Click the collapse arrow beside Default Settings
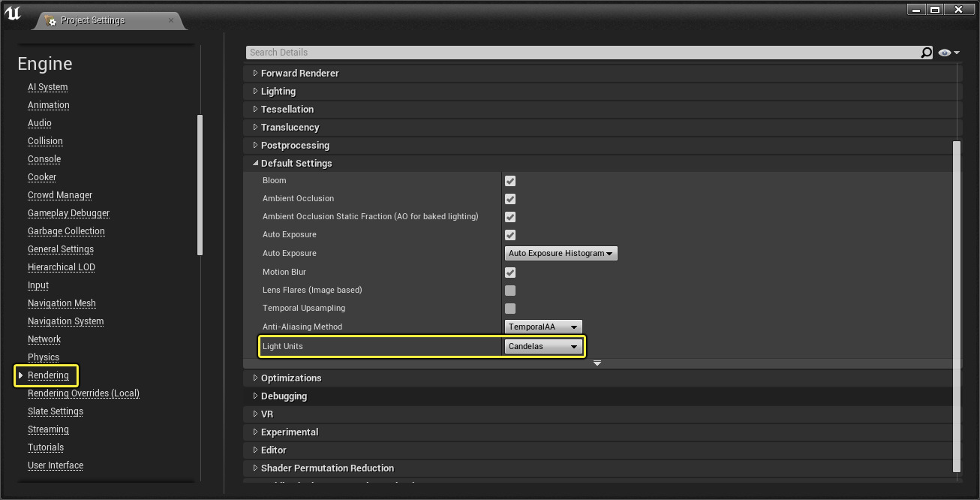Image resolution: width=980 pixels, height=500 pixels. pyautogui.click(x=255, y=163)
